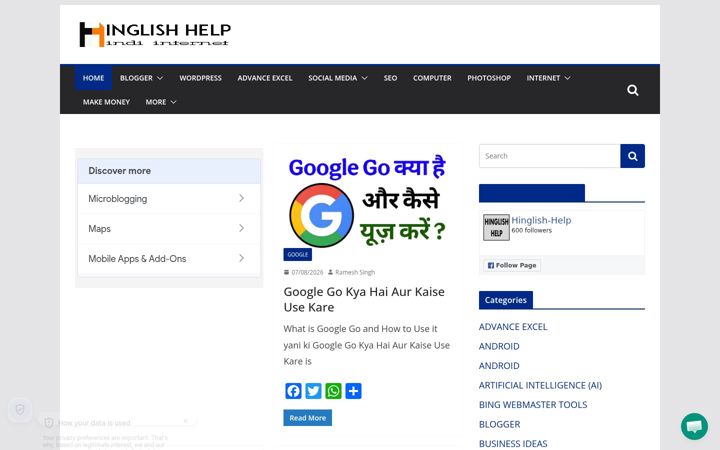Click the Follow Page Facebook button
720x450 pixels.
(512, 265)
